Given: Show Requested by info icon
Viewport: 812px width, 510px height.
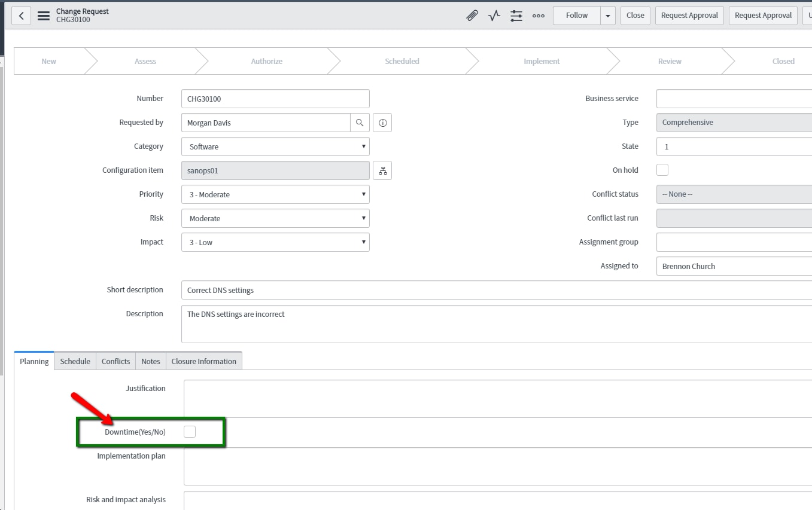Looking at the screenshot, I should (x=382, y=123).
